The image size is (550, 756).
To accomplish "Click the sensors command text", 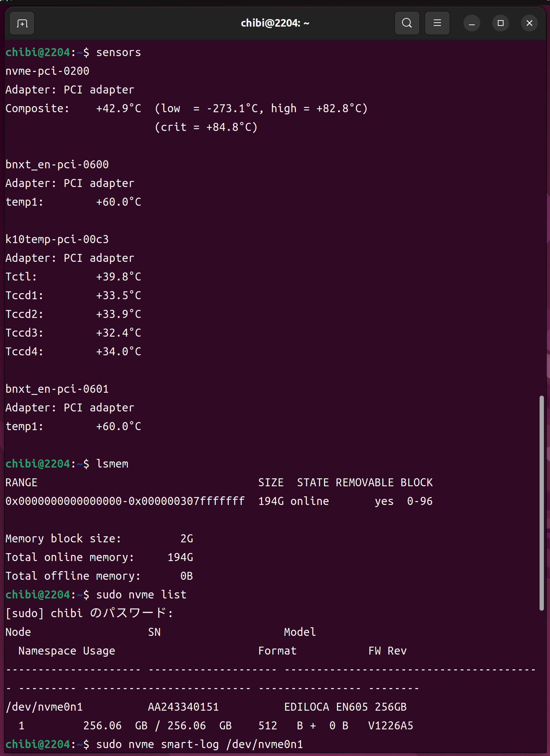I will pyautogui.click(x=118, y=53).
